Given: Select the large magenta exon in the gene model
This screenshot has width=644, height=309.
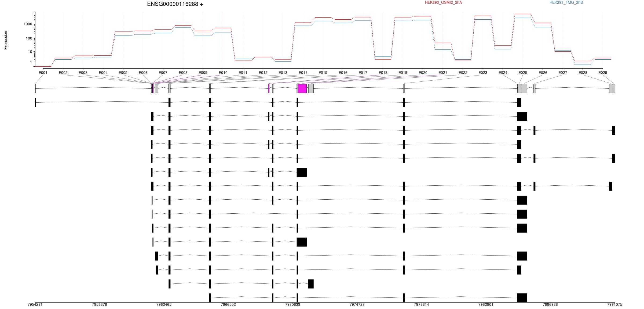Looking at the screenshot, I should (302, 88).
